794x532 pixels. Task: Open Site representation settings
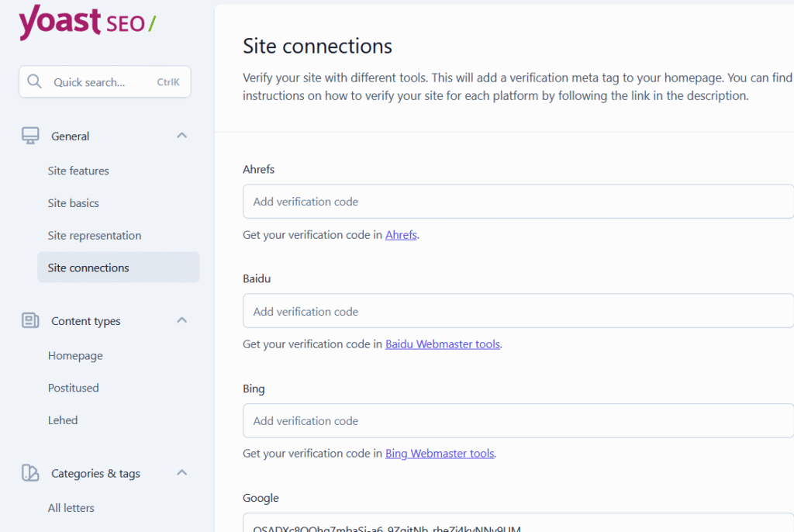coord(95,236)
